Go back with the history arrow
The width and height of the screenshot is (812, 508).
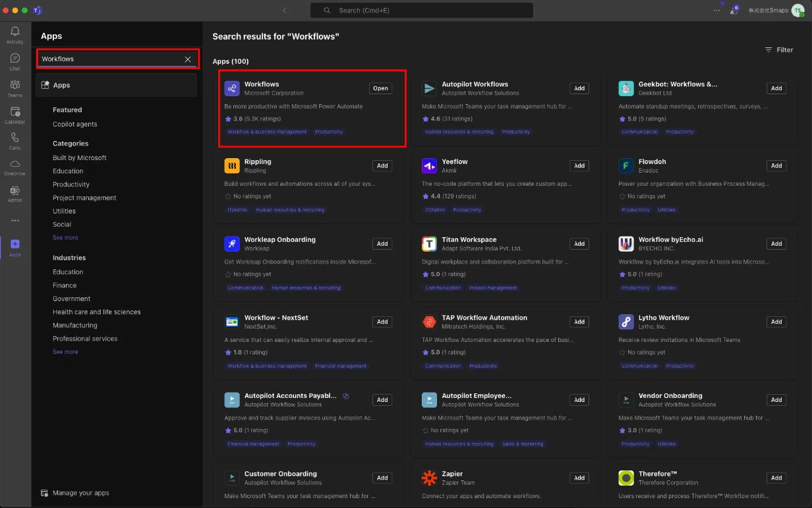point(284,11)
